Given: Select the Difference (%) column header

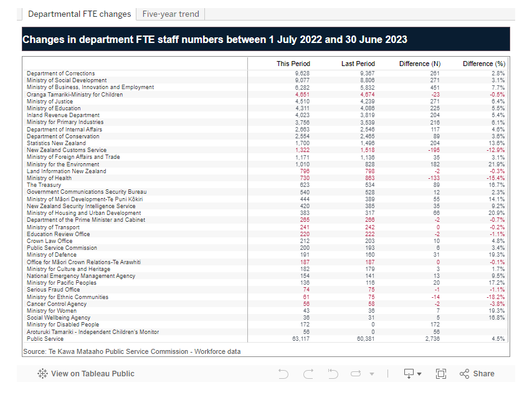Looking at the screenshot, I should (x=483, y=64).
